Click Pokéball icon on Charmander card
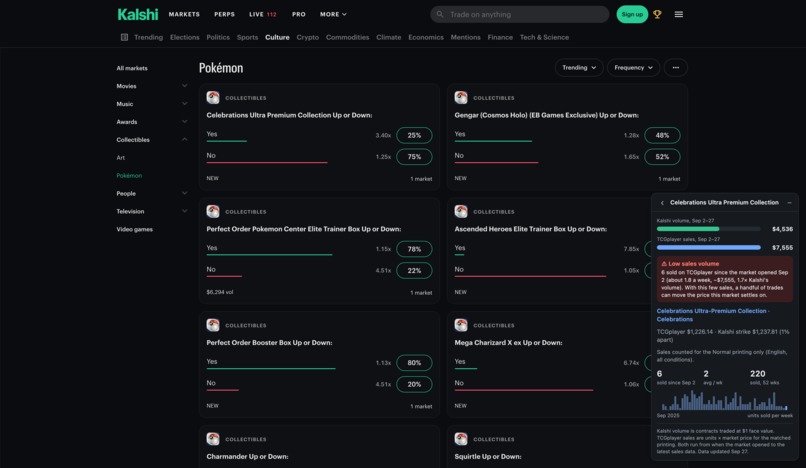This screenshot has width=806, height=468. point(213,439)
